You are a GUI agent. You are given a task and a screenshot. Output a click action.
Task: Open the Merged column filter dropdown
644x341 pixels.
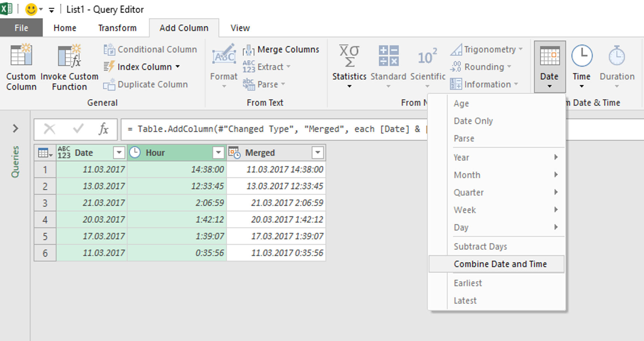pyautogui.click(x=317, y=153)
